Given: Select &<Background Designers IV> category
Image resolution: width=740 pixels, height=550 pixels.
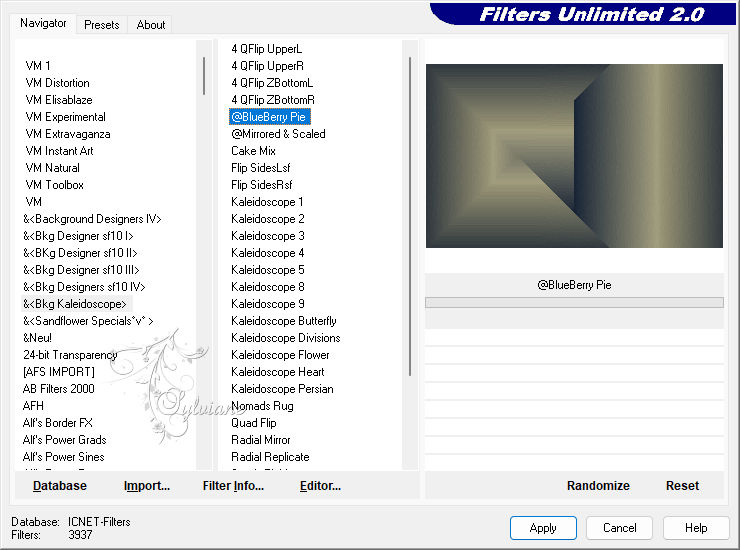Looking at the screenshot, I should coord(92,219).
